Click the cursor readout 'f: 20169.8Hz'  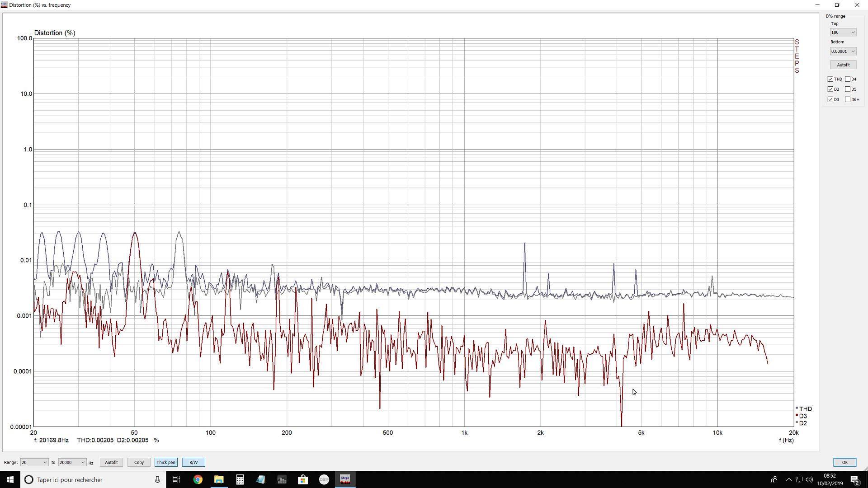click(x=52, y=440)
